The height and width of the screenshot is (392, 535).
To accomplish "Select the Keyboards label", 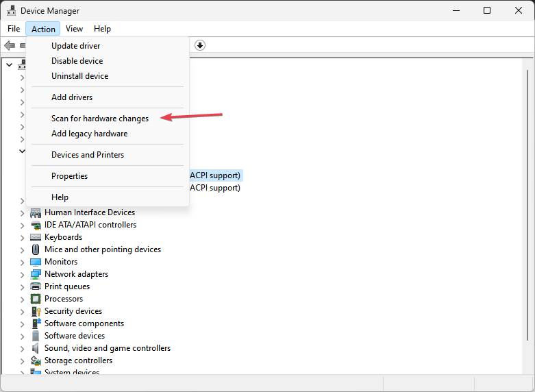I will click(x=64, y=237).
